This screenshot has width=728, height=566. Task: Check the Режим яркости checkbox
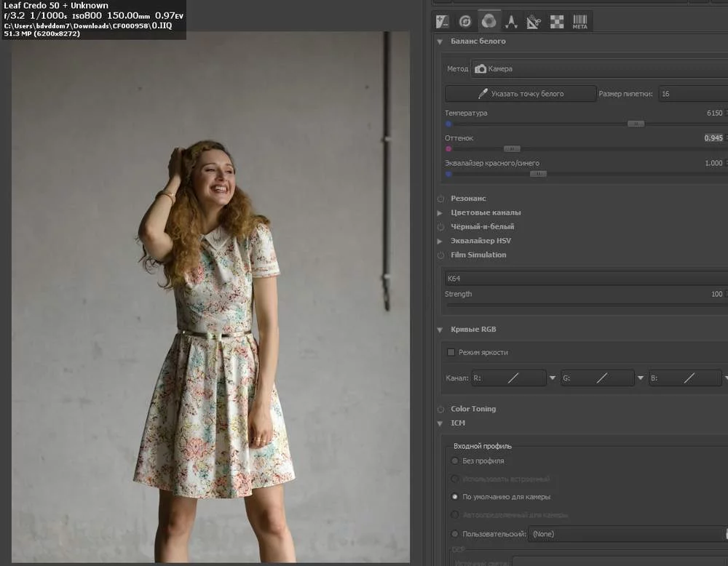coord(451,352)
